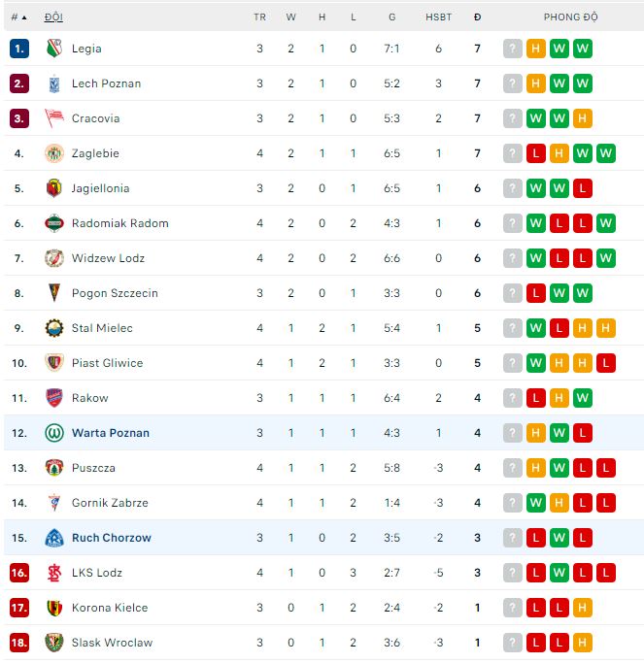Viewport: 644px width, 663px height.
Task: Sort by the TR matches played header
Action: pos(259,17)
